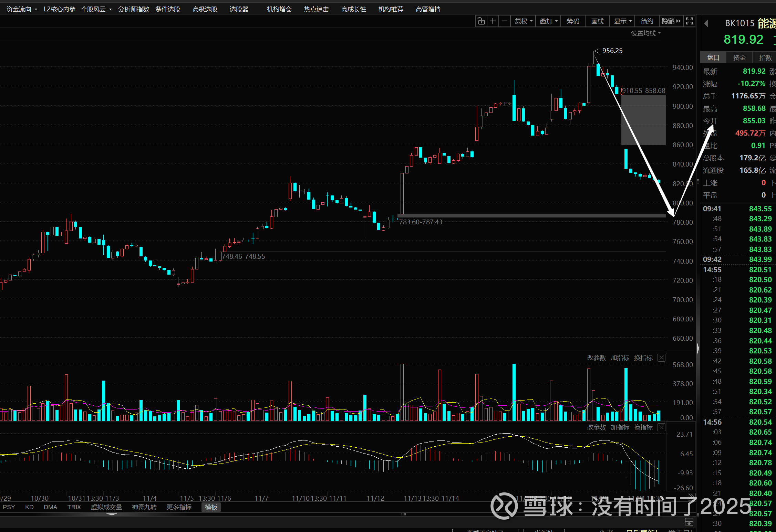The width and height of the screenshot is (776, 532).
Task: Click the unlock padlock icon in chart toolbar
Action: click(481, 21)
